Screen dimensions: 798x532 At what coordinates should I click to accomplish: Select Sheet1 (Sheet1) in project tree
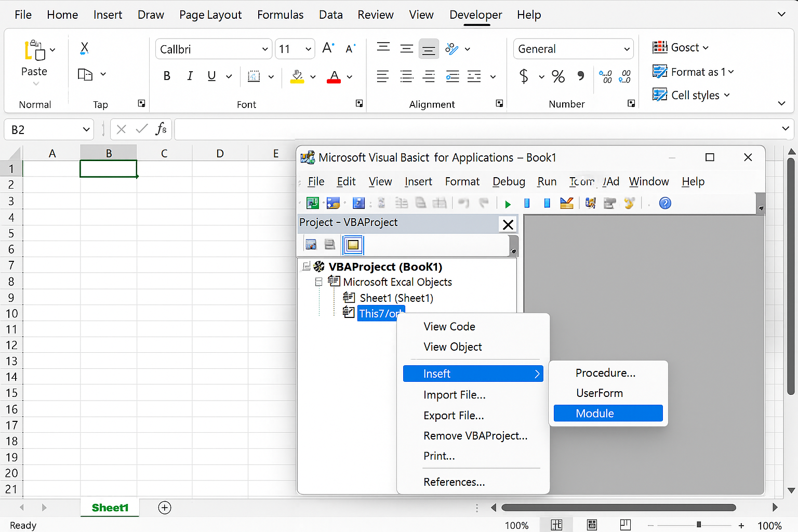[396, 298]
